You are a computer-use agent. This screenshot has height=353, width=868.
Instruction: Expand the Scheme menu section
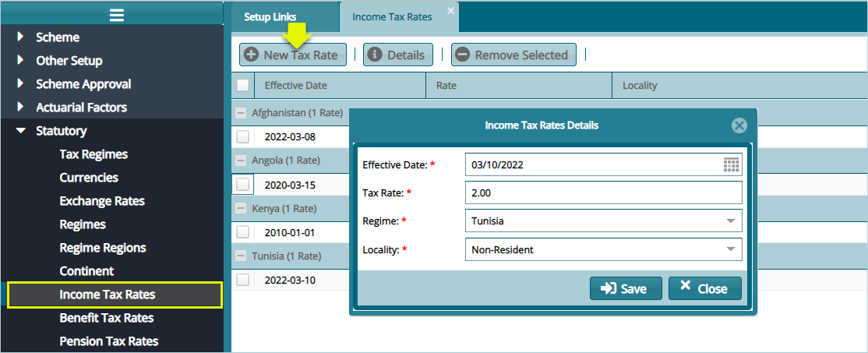[21, 37]
